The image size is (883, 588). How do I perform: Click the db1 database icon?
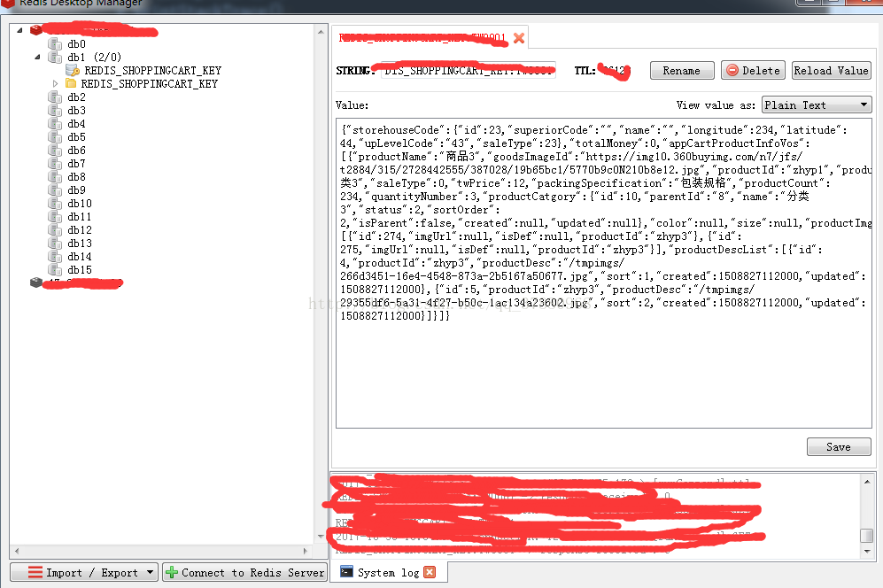(55, 57)
